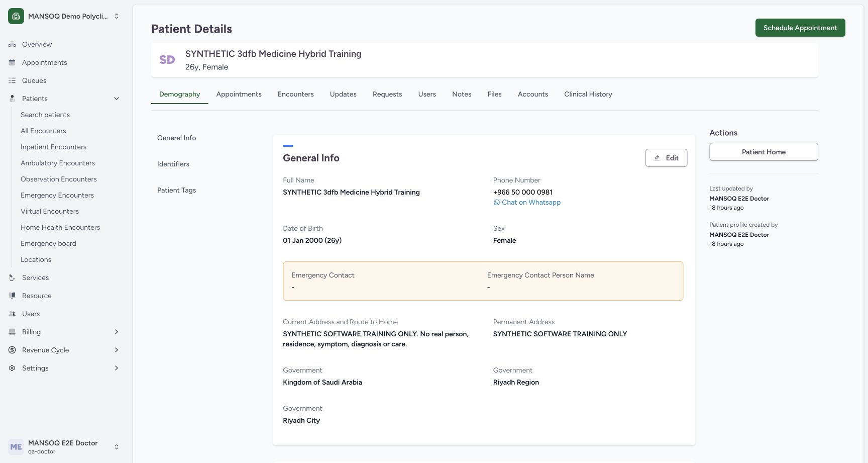
Task: Switch to the Notes tab
Action: click(462, 94)
